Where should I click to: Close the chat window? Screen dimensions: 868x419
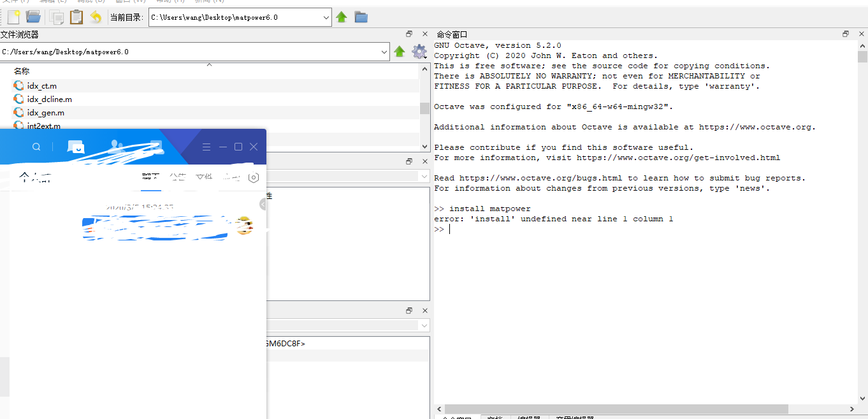pos(254,147)
